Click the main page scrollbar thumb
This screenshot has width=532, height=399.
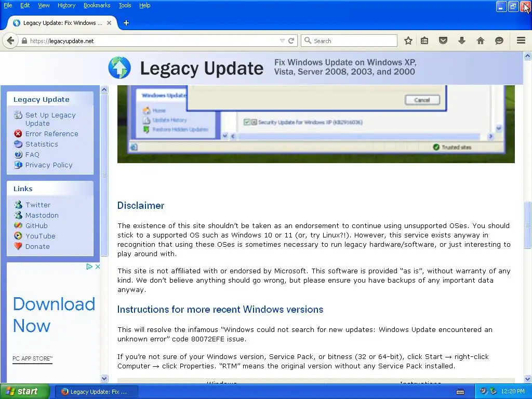click(528, 225)
